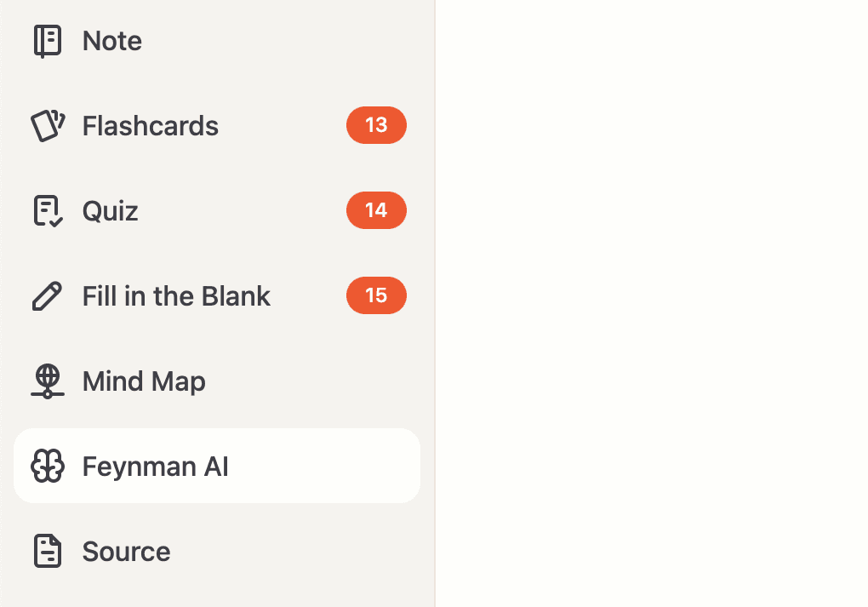Select the highlighted Feynman AI card
The height and width of the screenshot is (607, 868).
[x=217, y=465]
